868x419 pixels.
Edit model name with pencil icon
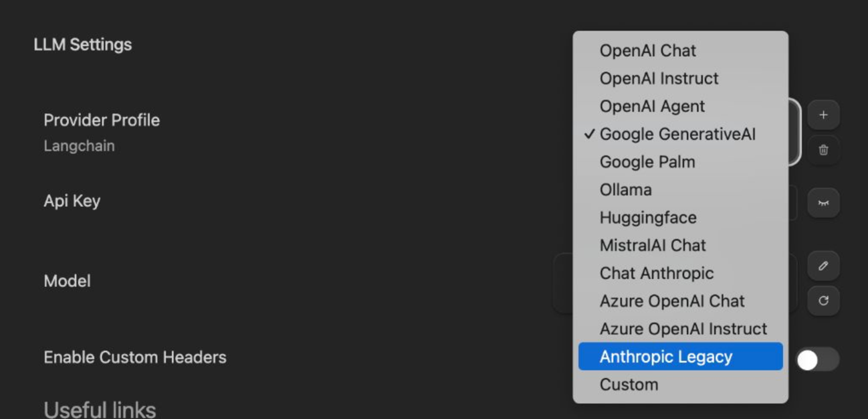(x=823, y=266)
